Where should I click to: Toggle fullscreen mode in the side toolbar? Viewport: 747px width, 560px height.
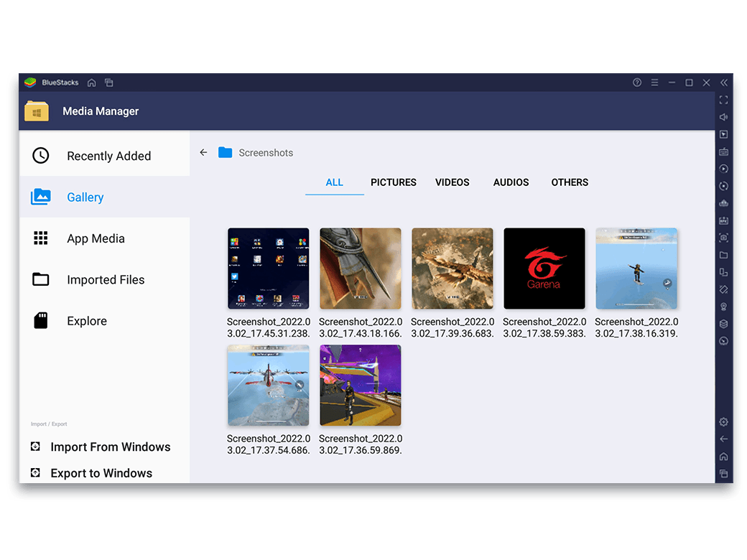tap(723, 100)
